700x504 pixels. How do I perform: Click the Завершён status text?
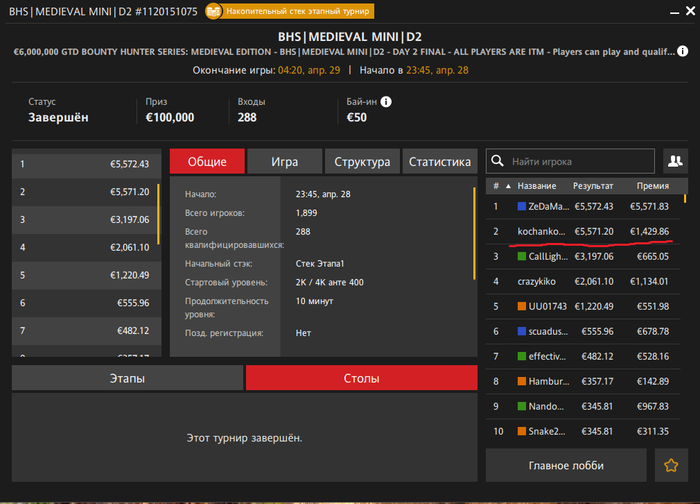pos(58,117)
